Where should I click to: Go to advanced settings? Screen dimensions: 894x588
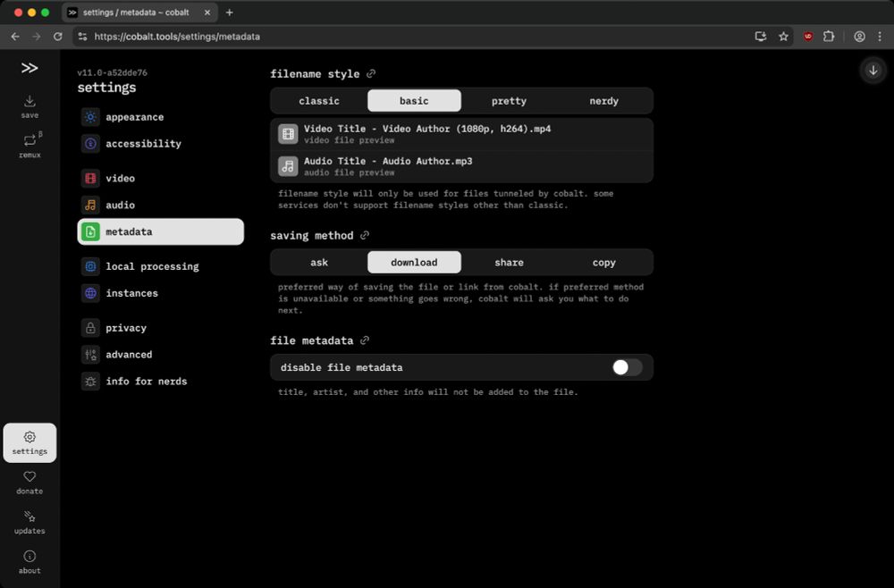[161, 355]
